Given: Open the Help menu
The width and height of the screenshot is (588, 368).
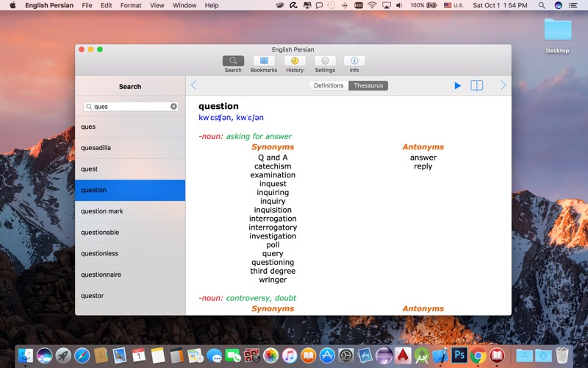Looking at the screenshot, I should pyautogui.click(x=212, y=5).
